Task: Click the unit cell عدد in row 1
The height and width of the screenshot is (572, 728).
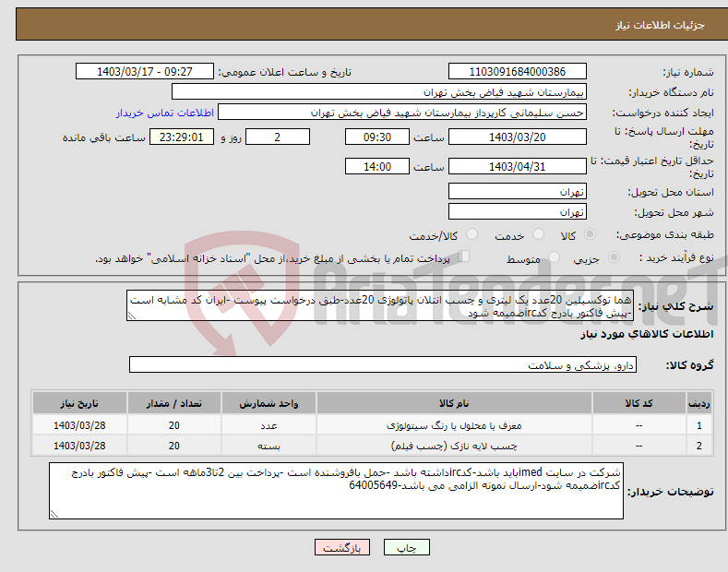Action: click(x=269, y=425)
